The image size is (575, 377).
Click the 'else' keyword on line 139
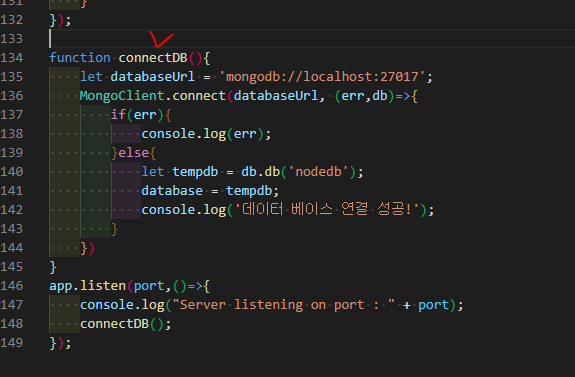(x=133, y=153)
